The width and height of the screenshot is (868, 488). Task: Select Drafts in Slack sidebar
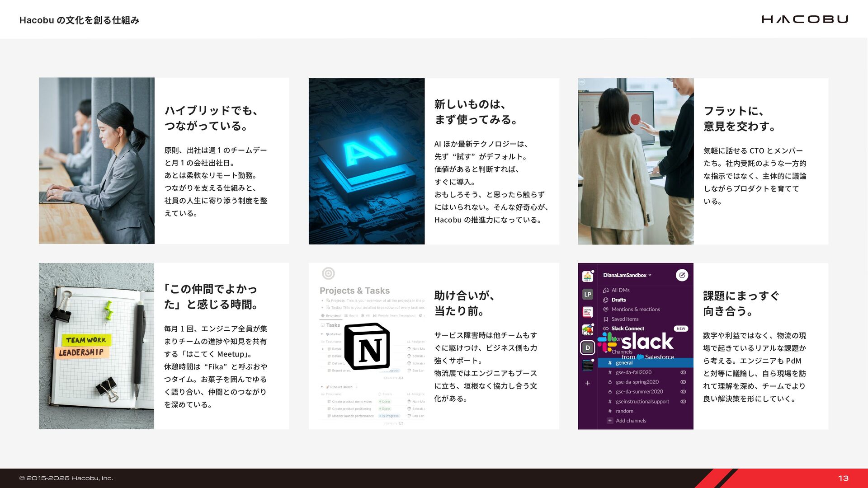[x=618, y=300]
